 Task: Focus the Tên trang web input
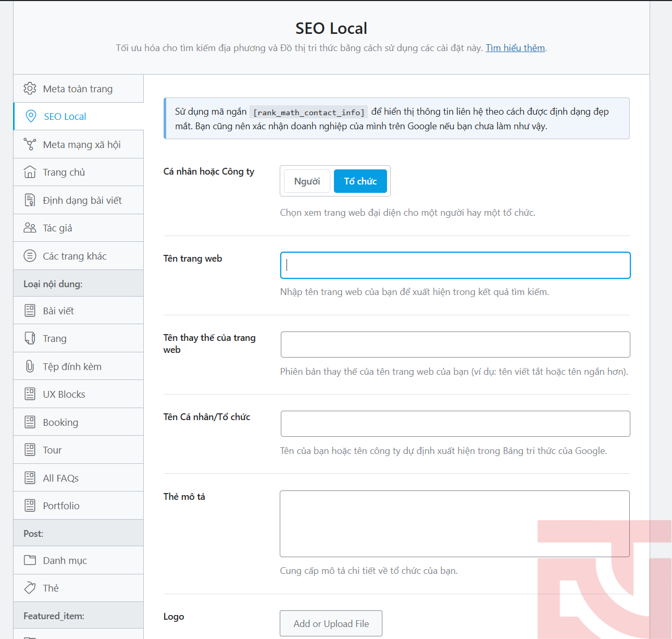pyautogui.click(x=455, y=265)
